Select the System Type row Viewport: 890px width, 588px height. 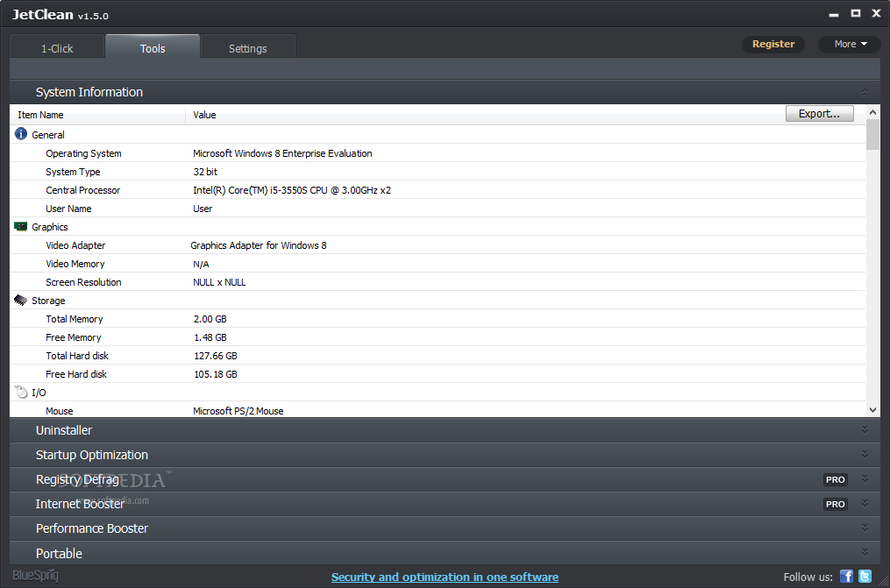tap(438, 171)
